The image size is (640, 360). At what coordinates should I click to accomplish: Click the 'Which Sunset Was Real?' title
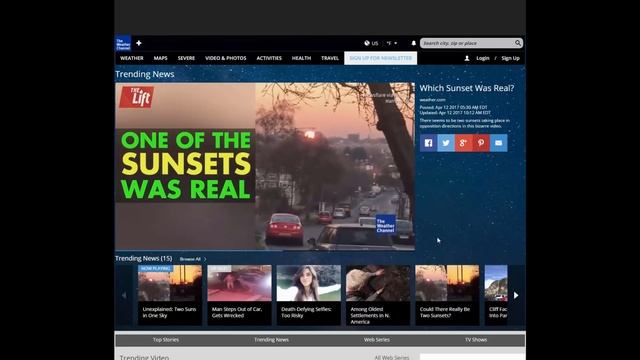[x=467, y=88]
